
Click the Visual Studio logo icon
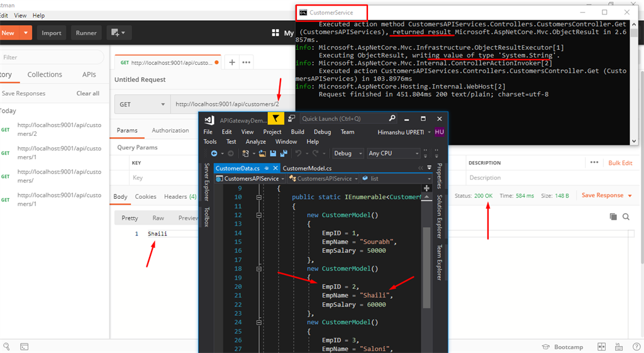click(209, 120)
